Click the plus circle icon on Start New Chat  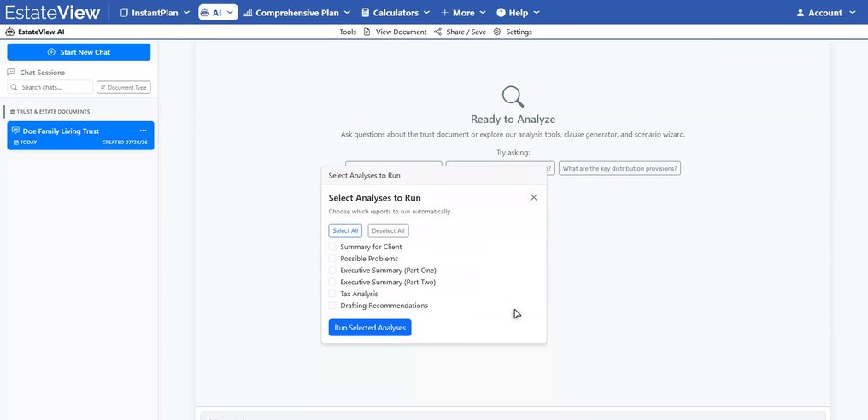(x=51, y=52)
